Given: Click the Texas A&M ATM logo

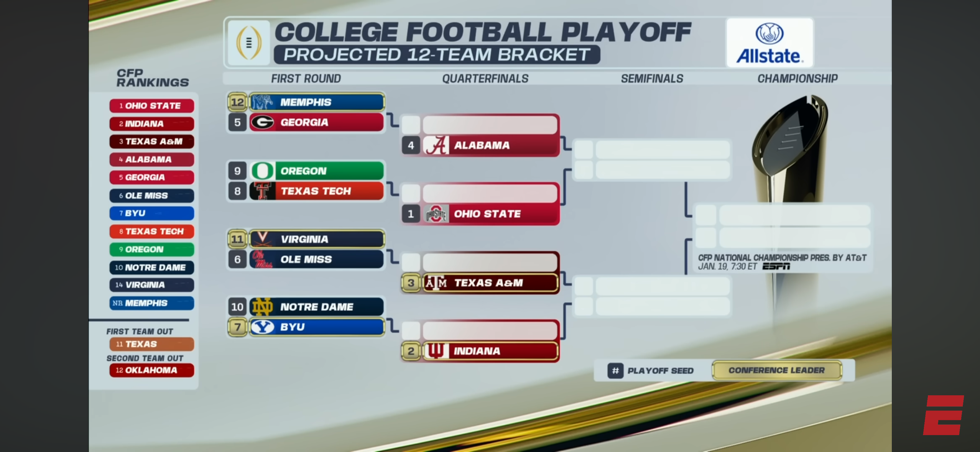Looking at the screenshot, I should tap(436, 283).
